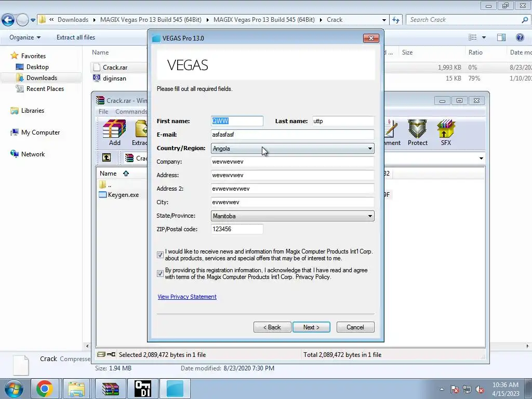Show hidden tray icons arrow
This screenshot has width=532, height=399.
click(442, 389)
